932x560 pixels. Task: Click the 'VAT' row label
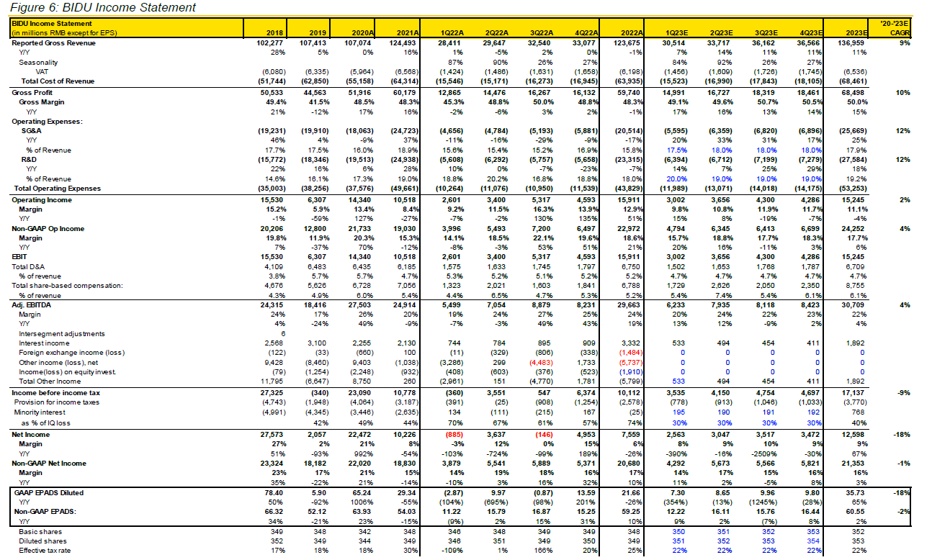(x=42, y=72)
